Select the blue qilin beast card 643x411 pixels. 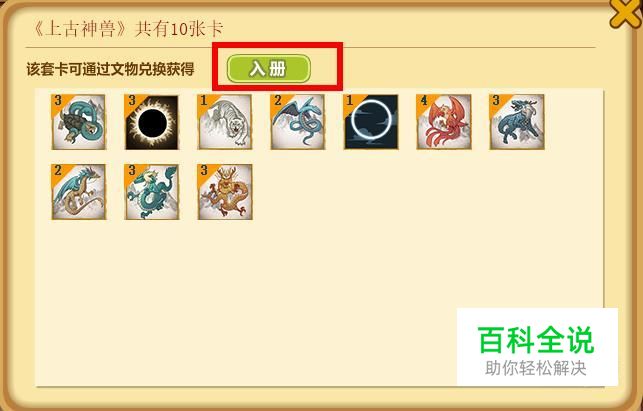click(517, 122)
